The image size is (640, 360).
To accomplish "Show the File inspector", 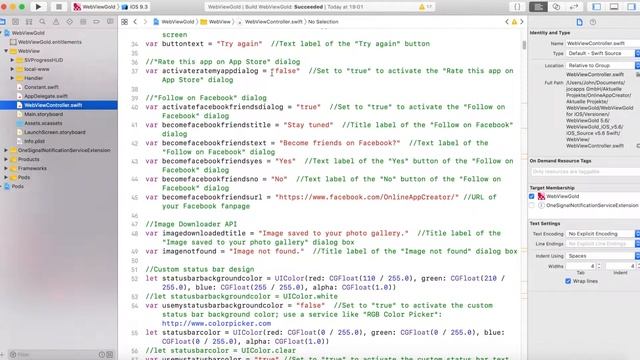I will [x=580, y=22].
